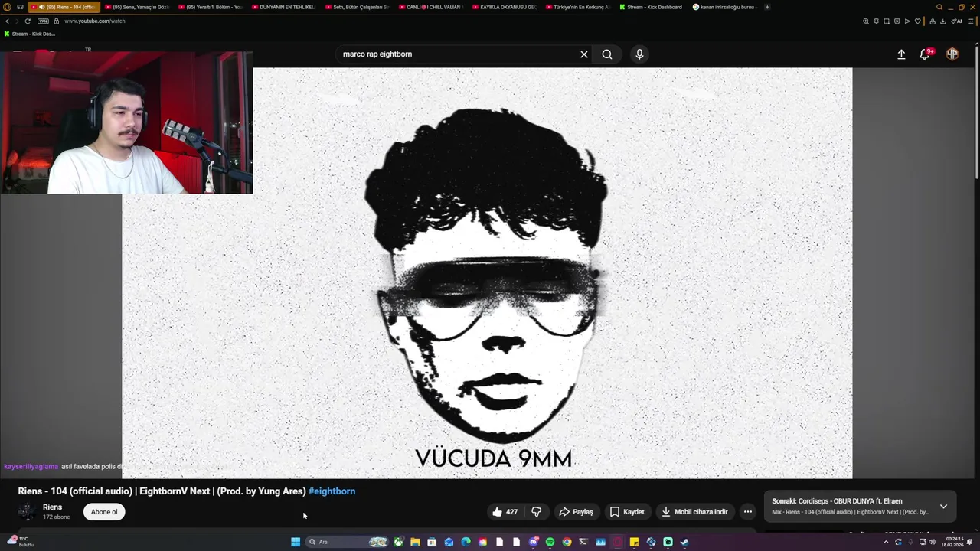Reload the page with refresh icon

point(29,21)
